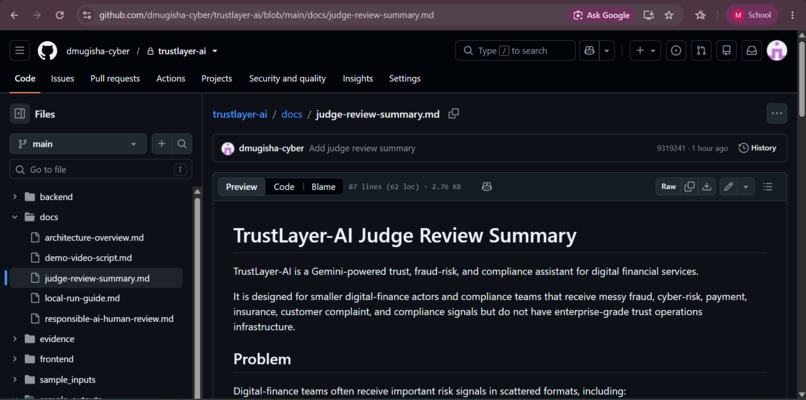Viewport: 806px width, 400px height.
Task: Download the raw file icon
Action: tap(707, 187)
